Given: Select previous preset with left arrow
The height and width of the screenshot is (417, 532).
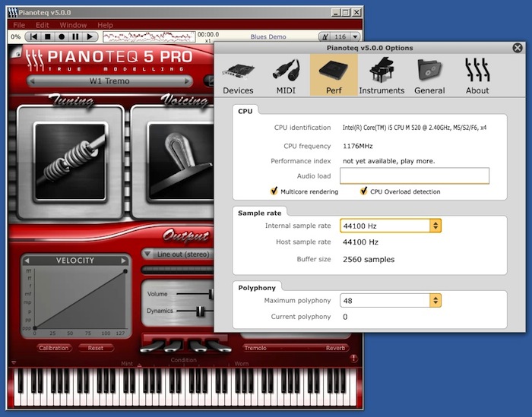Looking at the screenshot, I should click(x=32, y=81).
